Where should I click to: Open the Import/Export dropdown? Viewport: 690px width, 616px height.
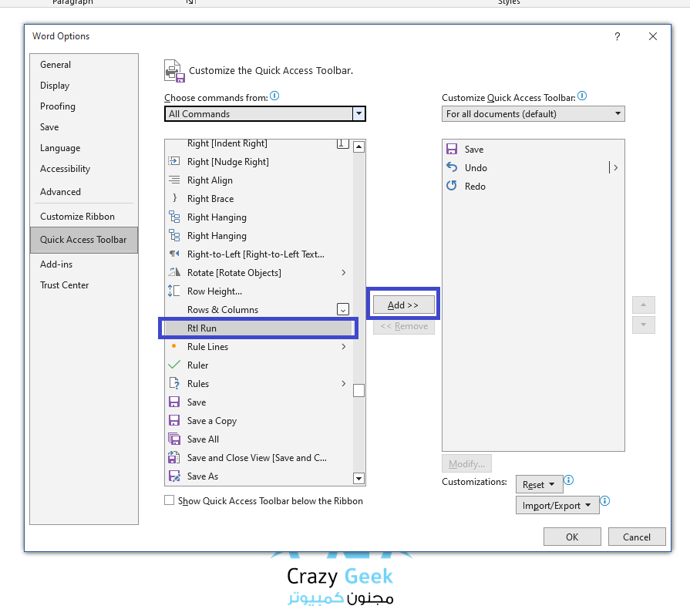click(x=557, y=506)
